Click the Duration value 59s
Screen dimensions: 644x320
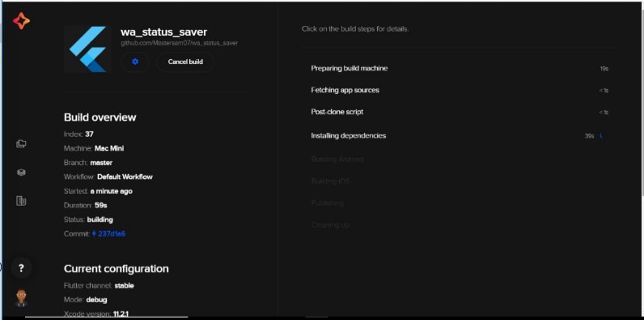(101, 205)
